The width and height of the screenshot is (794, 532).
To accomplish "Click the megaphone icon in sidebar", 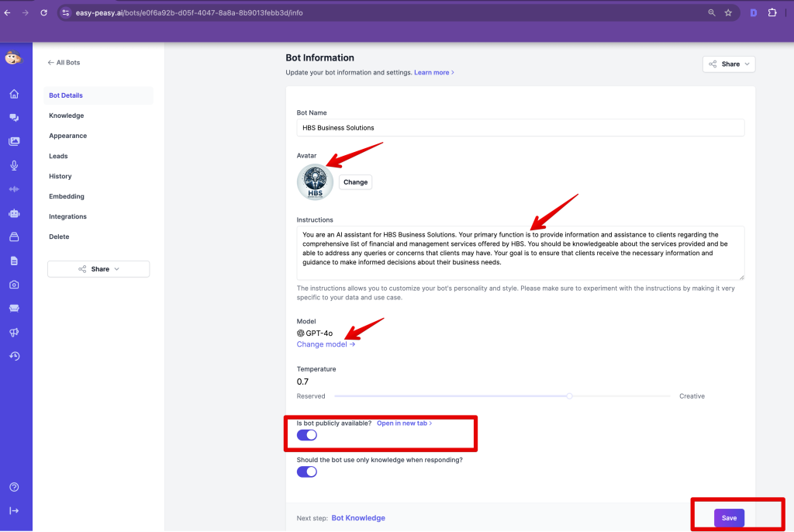I will pyautogui.click(x=14, y=333).
